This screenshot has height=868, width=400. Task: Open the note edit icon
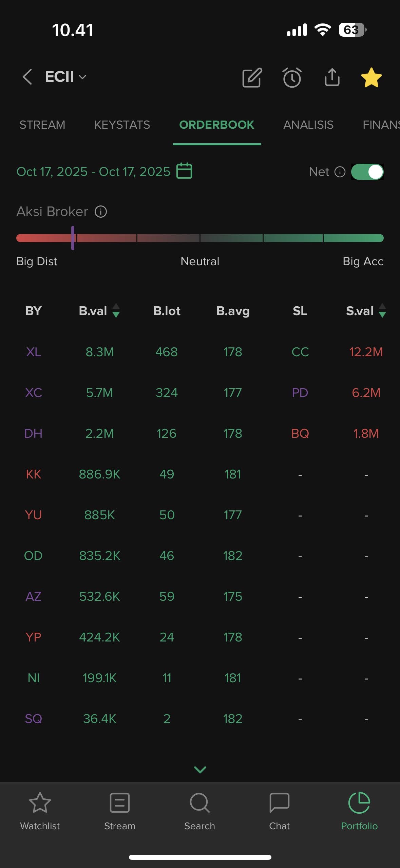pos(252,78)
